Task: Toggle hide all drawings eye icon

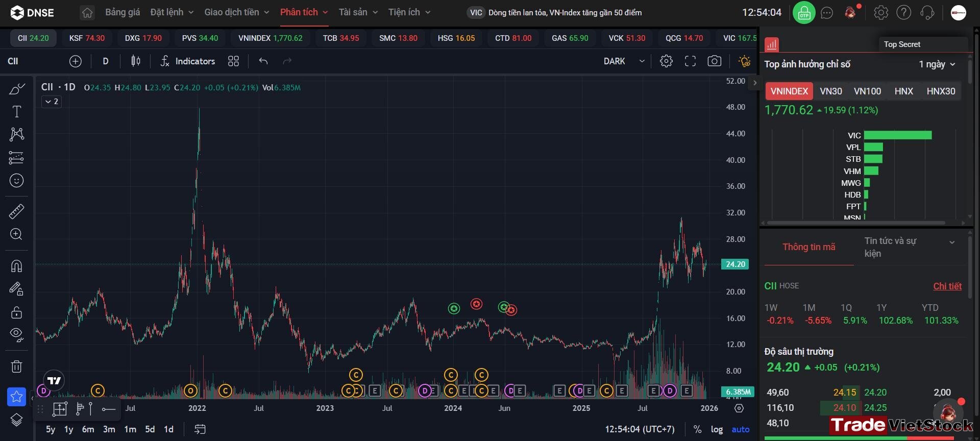Action: 16,335
